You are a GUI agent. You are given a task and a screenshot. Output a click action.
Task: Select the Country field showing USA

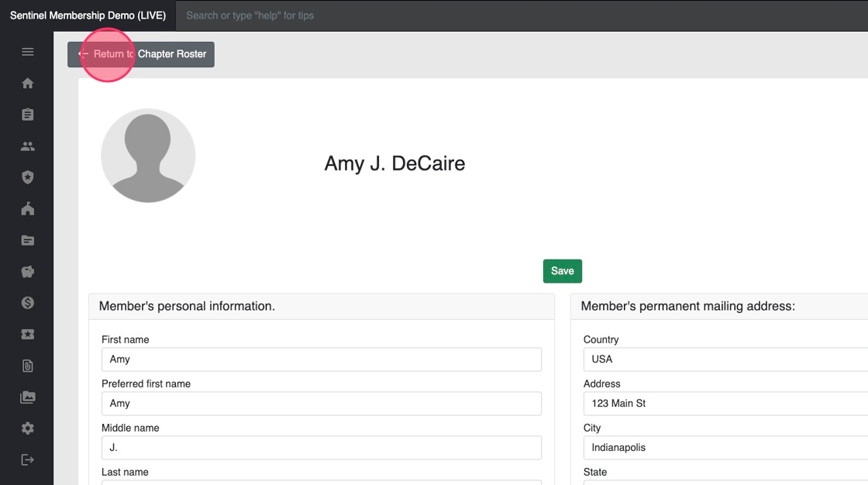click(x=725, y=359)
